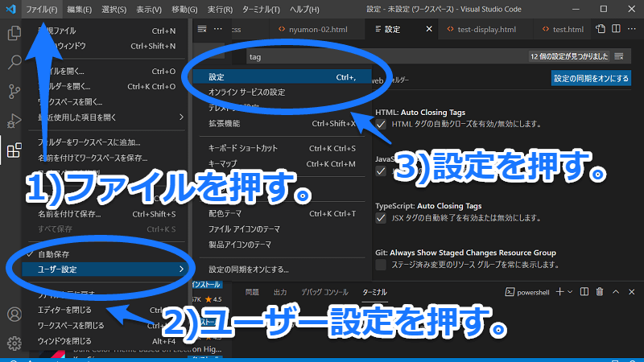Enable Git Always Show Staged Changes checkbox
Screen dimensions: 644x362
pos(382,264)
